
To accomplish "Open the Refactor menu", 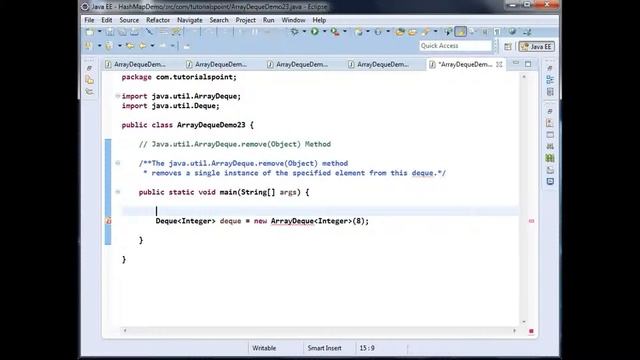I will point(158,20).
